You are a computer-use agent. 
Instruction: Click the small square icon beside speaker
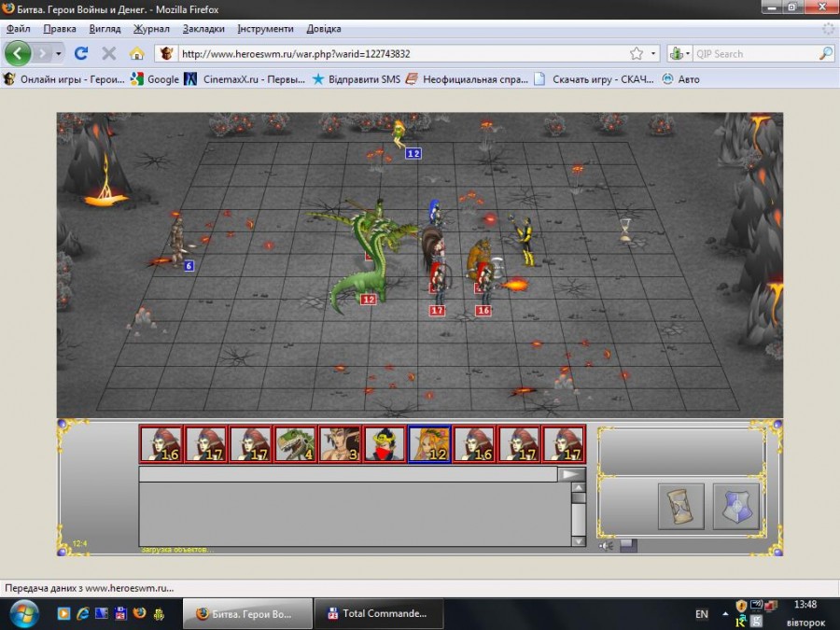click(628, 546)
